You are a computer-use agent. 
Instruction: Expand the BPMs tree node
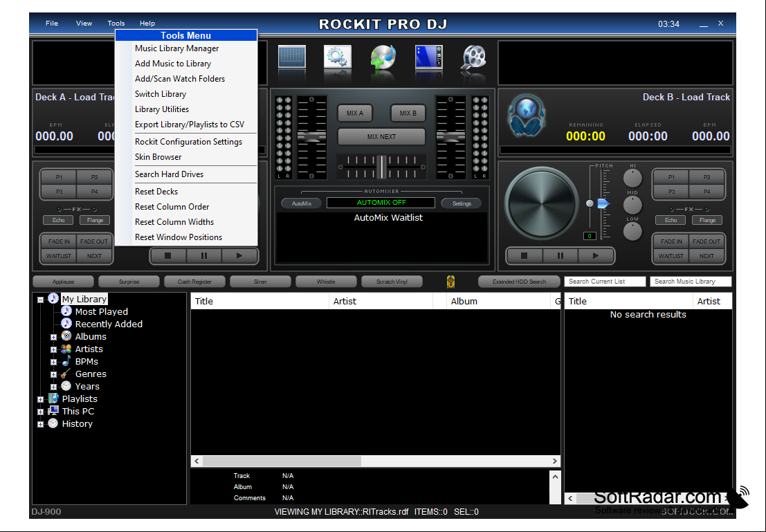pos(54,362)
